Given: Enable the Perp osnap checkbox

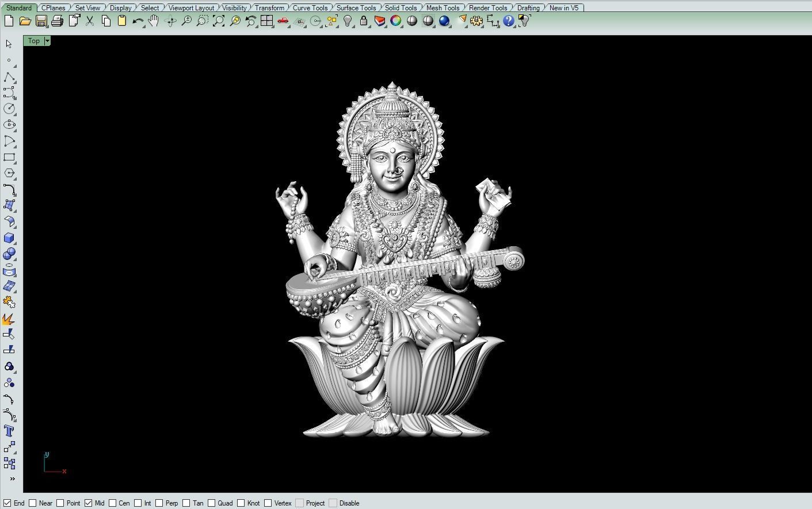Looking at the screenshot, I should (x=159, y=503).
